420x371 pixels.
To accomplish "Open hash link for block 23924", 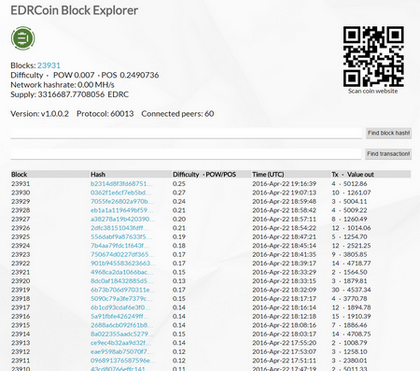I will coord(120,246).
